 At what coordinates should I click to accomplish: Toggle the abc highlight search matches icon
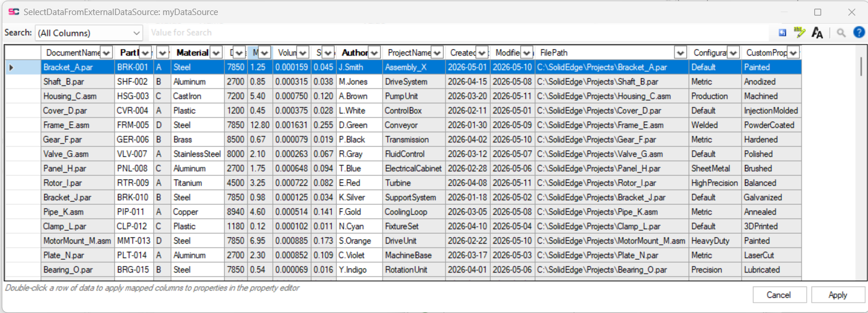[800, 32]
